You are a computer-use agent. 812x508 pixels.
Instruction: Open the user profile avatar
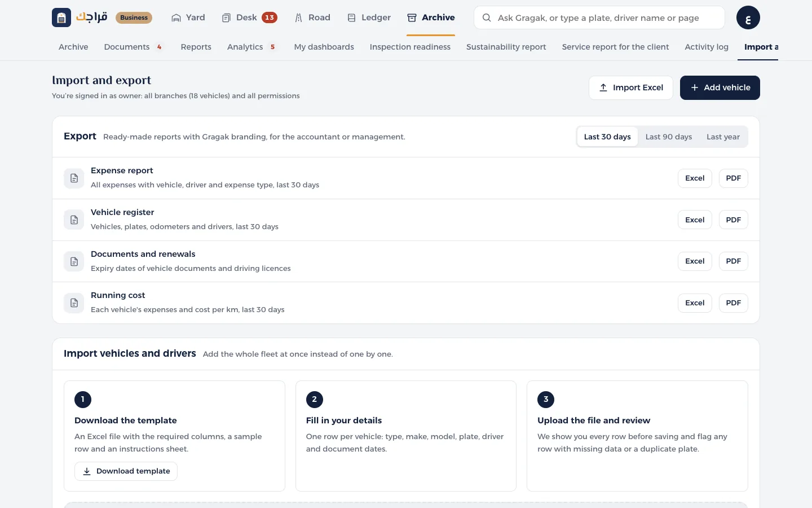point(748,17)
